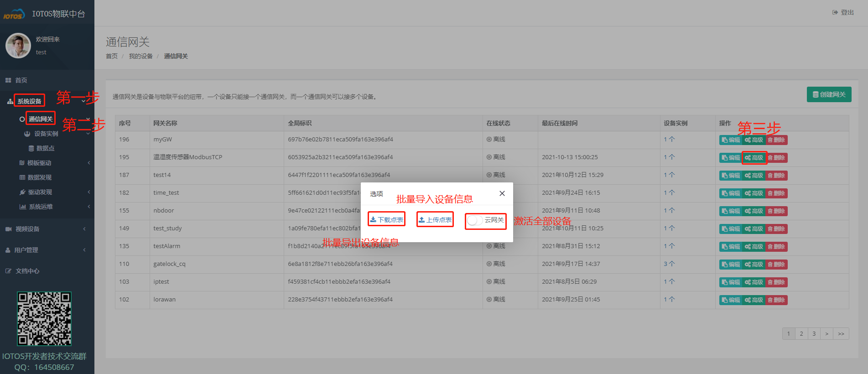Click 编辑 for test14 row

coord(731,176)
